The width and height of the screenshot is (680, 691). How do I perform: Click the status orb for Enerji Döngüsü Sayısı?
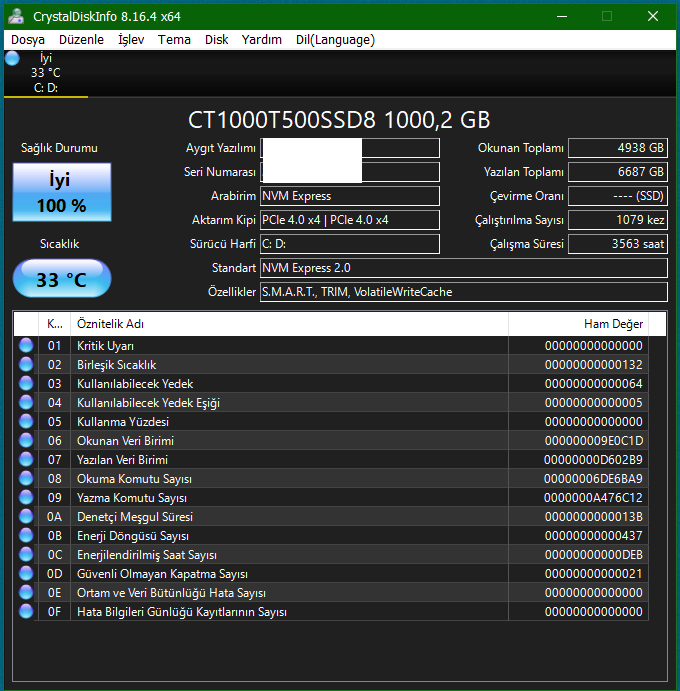pyautogui.click(x=26, y=536)
